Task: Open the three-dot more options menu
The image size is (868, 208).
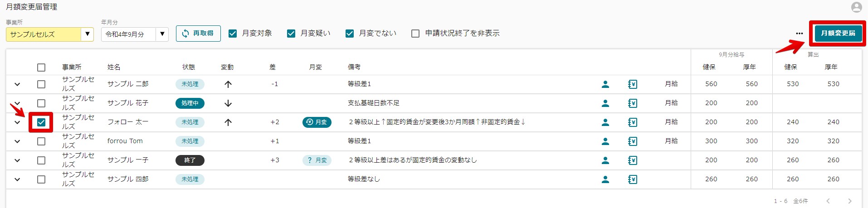Action: [x=799, y=34]
